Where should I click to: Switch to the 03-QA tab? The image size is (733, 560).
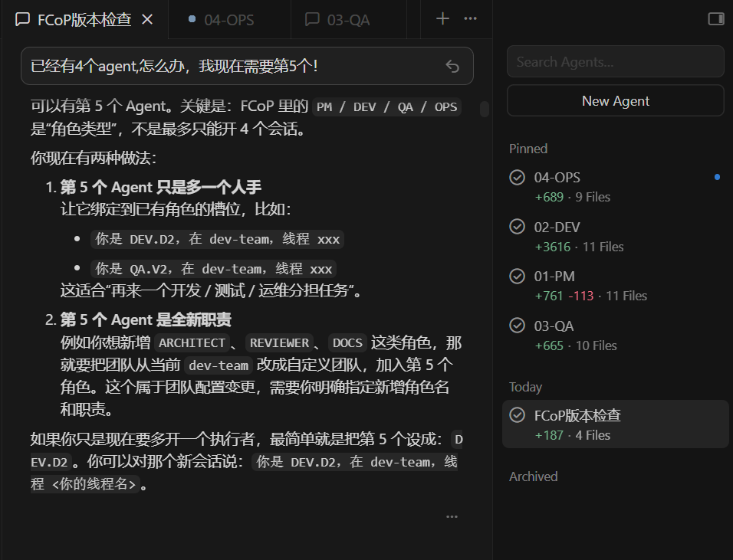348,20
